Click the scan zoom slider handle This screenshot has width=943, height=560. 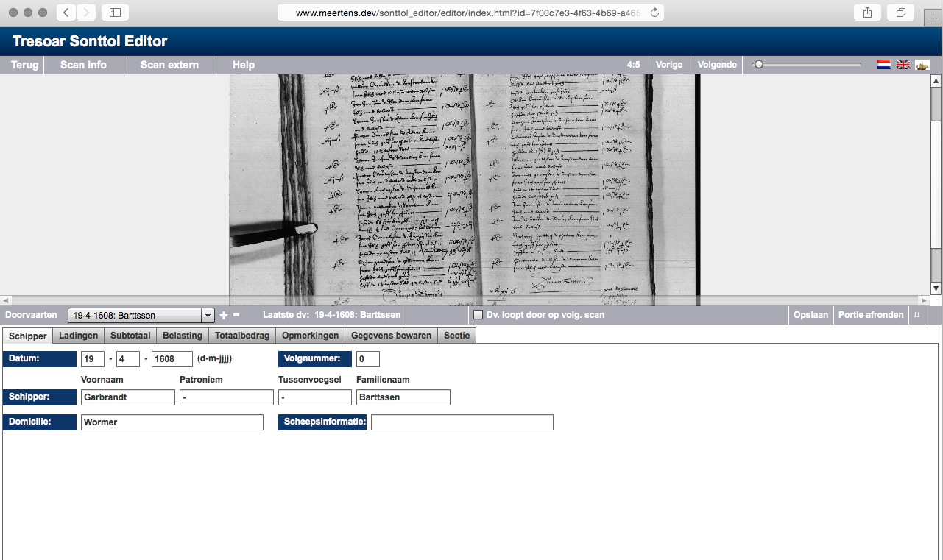tap(758, 65)
